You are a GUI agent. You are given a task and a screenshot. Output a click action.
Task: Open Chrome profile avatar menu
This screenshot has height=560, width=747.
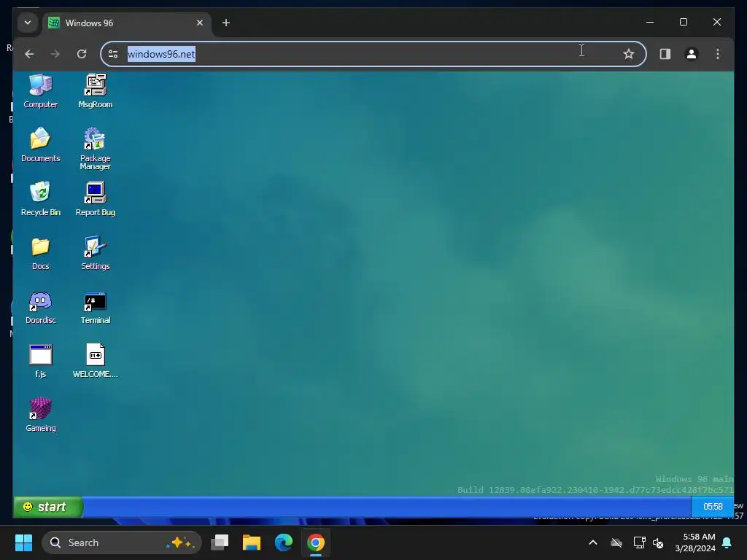point(692,54)
